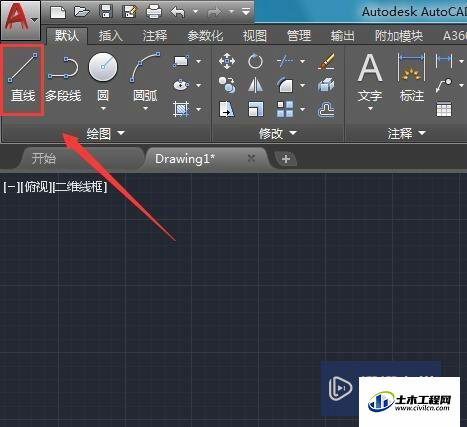This screenshot has height=427, width=467.
Task: Select the Rotate tool
Action: coord(256,61)
